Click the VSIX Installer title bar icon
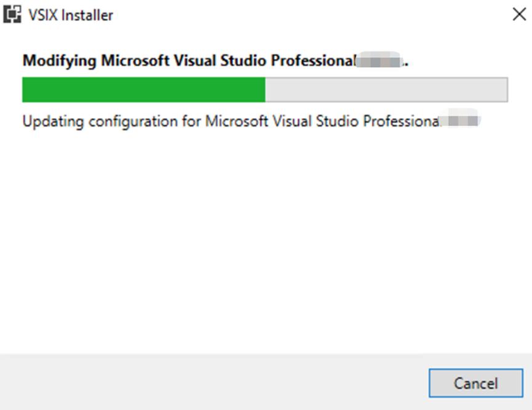 [x=12, y=15]
